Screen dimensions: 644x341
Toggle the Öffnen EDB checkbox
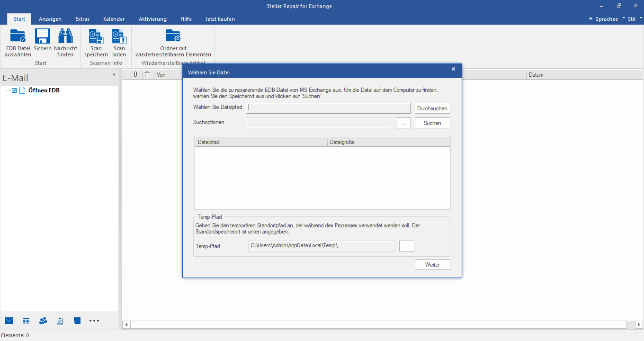(14, 90)
